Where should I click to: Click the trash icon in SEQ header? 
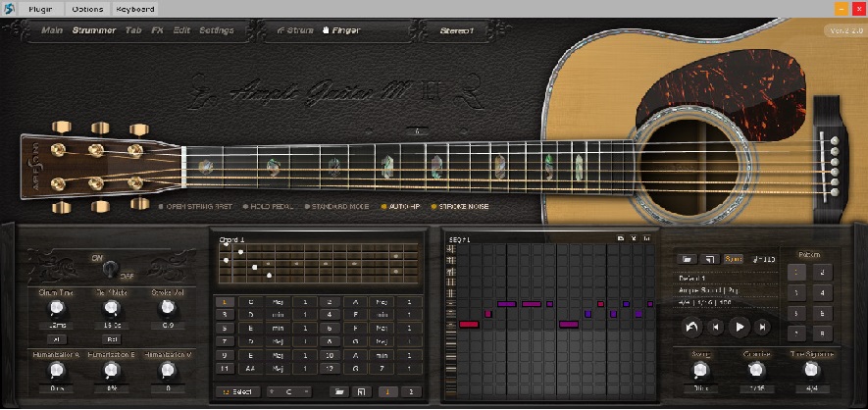(646, 238)
